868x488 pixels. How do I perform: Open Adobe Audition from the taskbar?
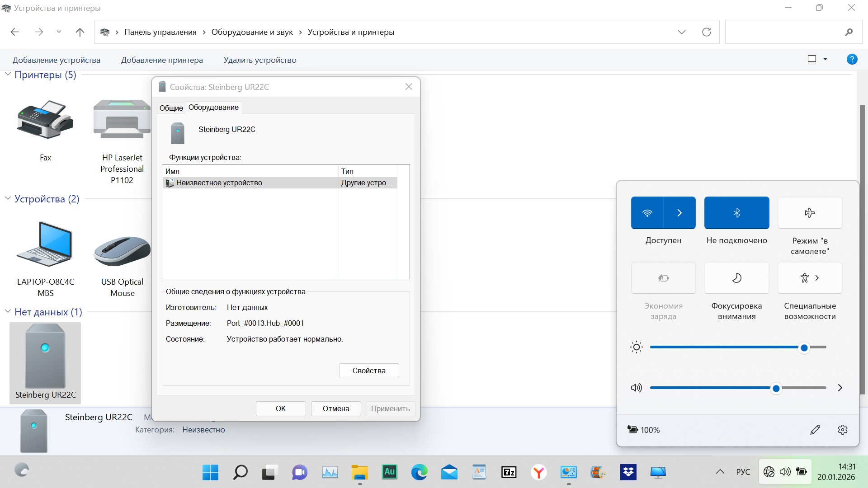tap(390, 472)
